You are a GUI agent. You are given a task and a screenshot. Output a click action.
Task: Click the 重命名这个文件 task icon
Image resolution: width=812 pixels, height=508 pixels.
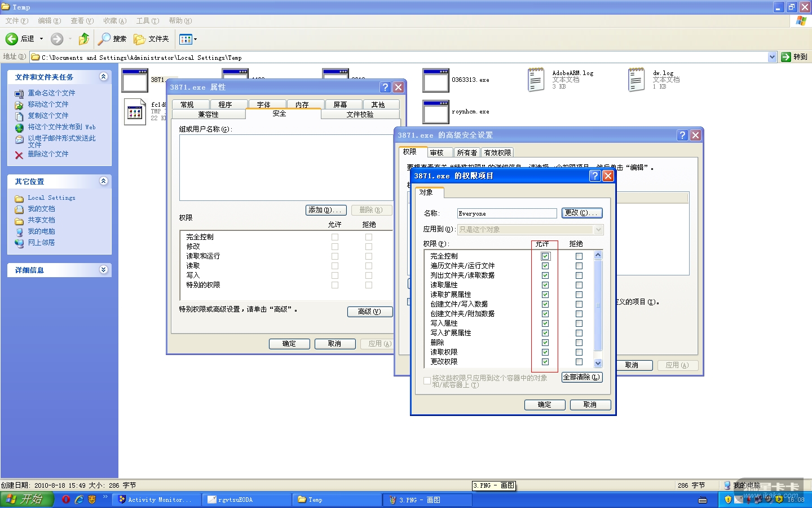click(x=19, y=94)
